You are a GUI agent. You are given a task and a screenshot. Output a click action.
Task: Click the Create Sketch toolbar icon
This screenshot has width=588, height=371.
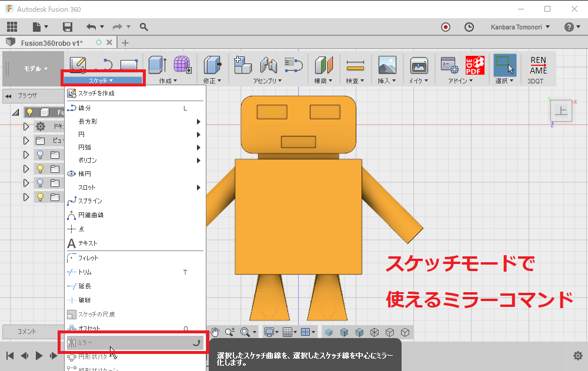tap(78, 65)
